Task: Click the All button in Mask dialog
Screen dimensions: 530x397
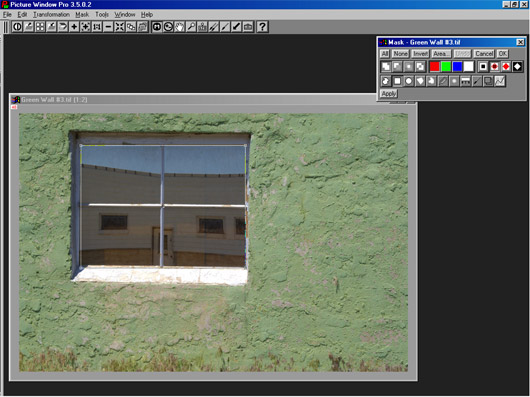Action: tap(385, 54)
